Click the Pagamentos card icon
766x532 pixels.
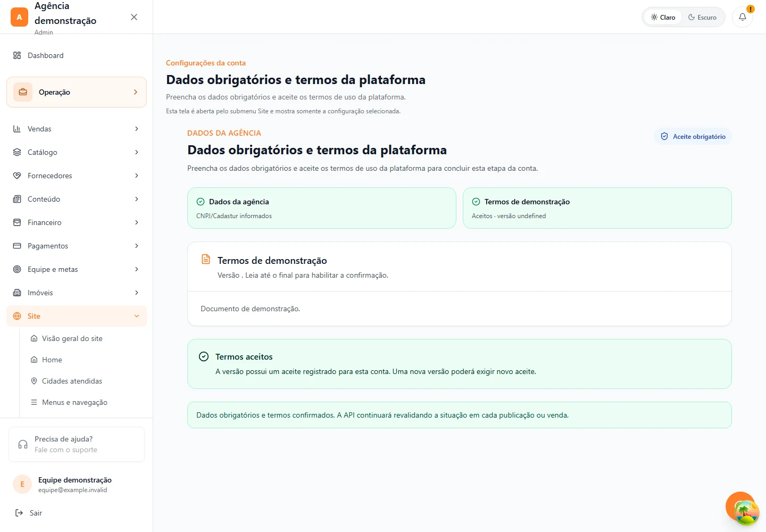17,246
